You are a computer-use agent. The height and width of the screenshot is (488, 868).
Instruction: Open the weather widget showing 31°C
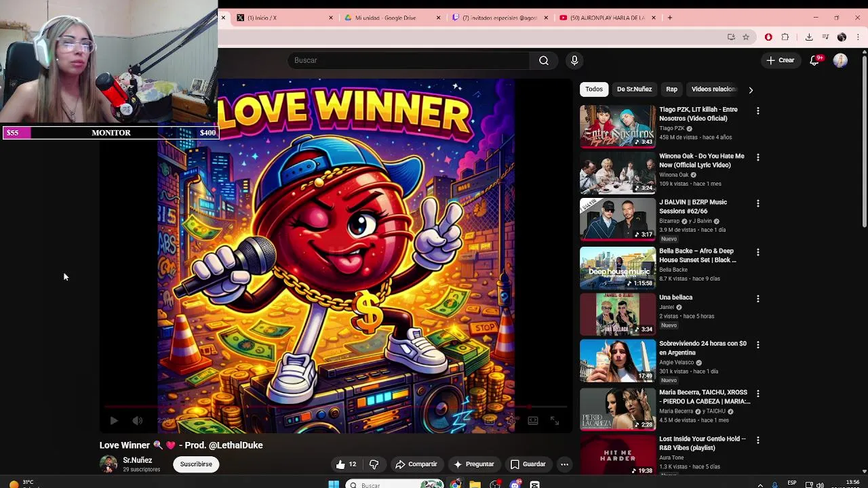(20, 484)
